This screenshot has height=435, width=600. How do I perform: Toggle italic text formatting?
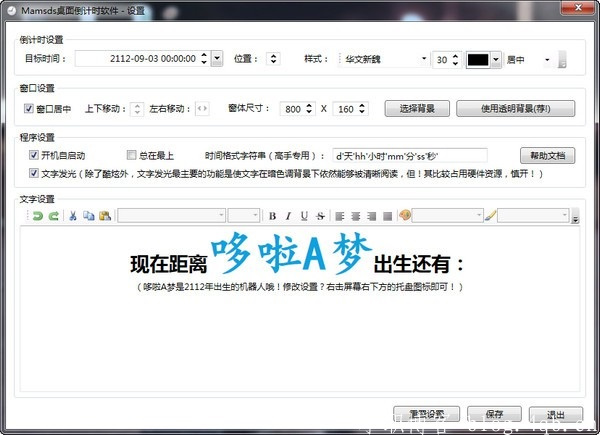coord(288,215)
